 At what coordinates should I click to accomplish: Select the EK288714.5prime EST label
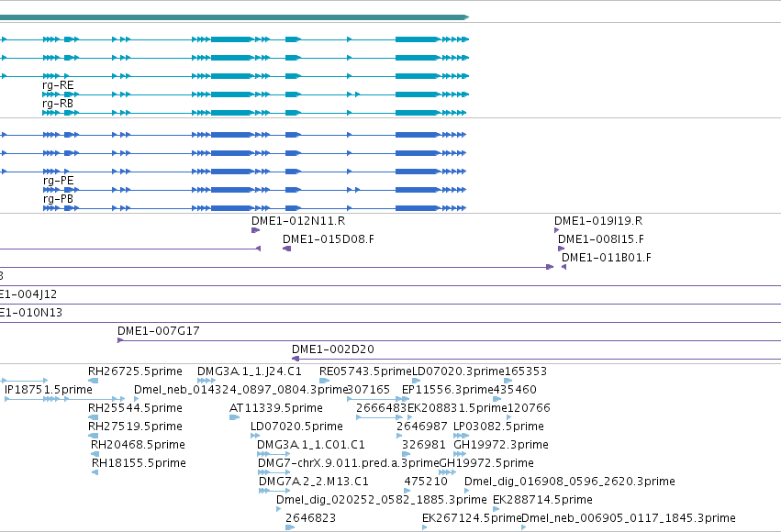(x=542, y=500)
